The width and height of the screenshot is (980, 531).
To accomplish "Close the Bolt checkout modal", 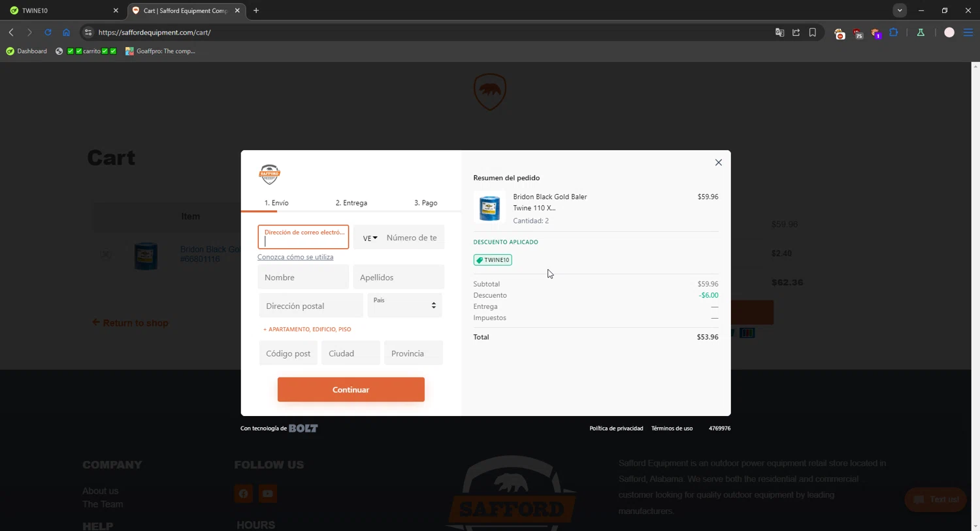I will (x=718, y=163).
